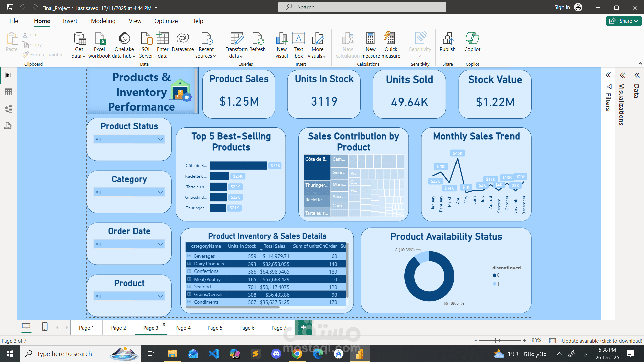
Task: Insert a Text box into the report
Action: (x=298, y=45)
